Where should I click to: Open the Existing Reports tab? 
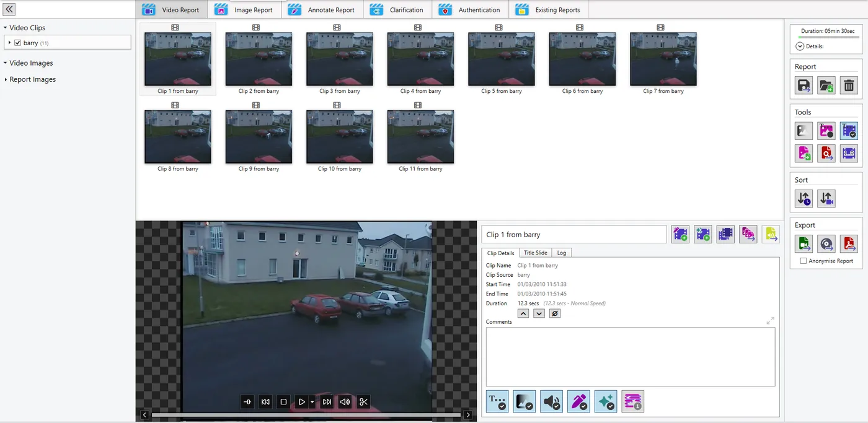549,10
